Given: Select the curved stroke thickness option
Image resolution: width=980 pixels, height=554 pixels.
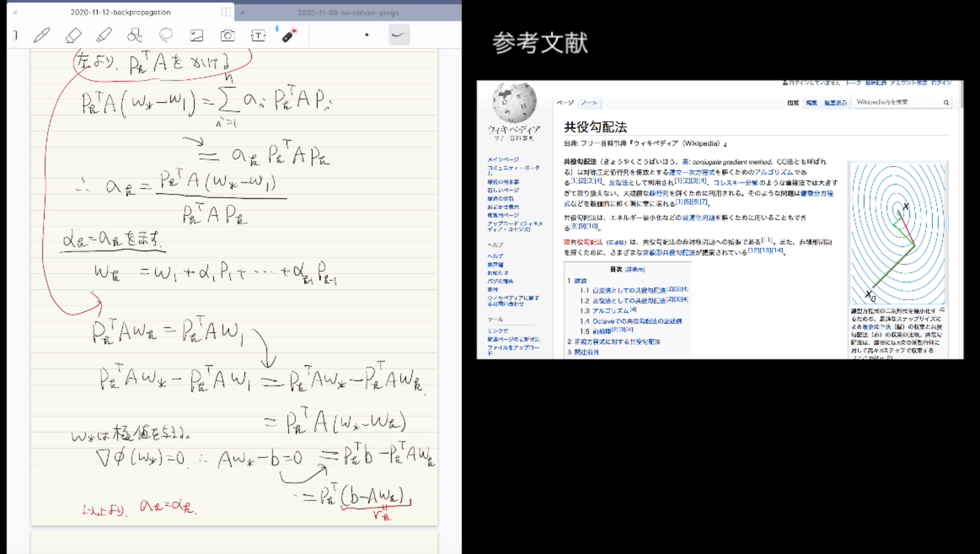Looking at the screenshot, I should [x=399, y=35].
